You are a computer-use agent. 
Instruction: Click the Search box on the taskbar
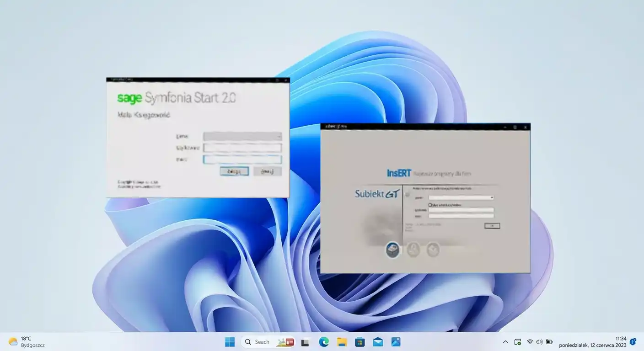click(x=263, y=341)
